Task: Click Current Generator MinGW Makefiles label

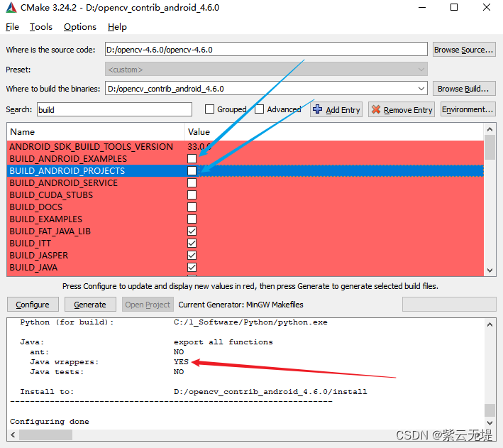Action: pyautogui.click(x=241, y=305)
